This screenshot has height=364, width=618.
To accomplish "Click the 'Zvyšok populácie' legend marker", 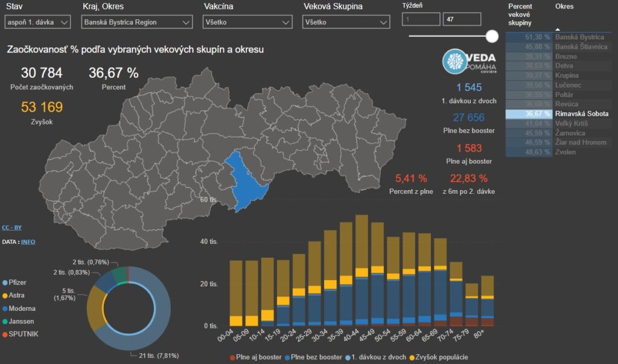I will 412,357.
